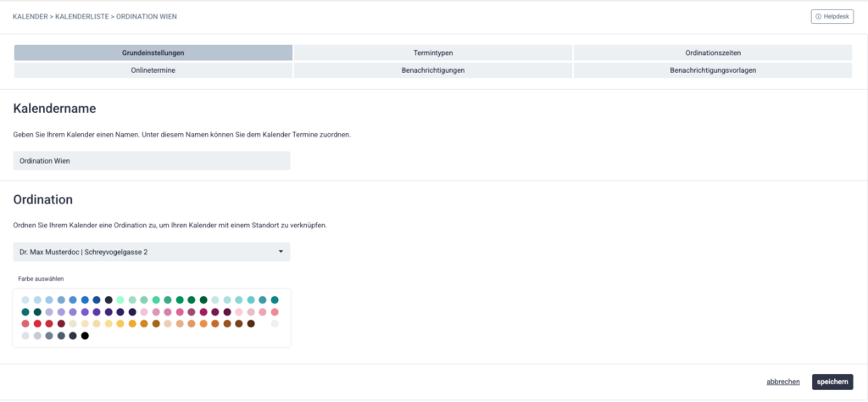Image resolution: width=868 pixels, height=402 pixels.
Task: Navigate to KALENDER in the breadcrumb
Action: 31,17
